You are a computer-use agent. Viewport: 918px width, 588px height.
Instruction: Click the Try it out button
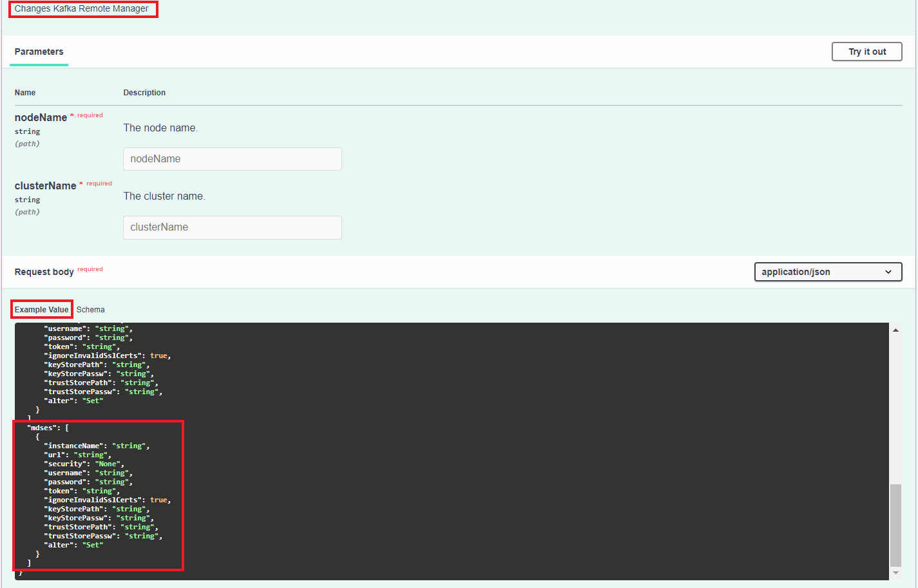(x=866, y=52)
